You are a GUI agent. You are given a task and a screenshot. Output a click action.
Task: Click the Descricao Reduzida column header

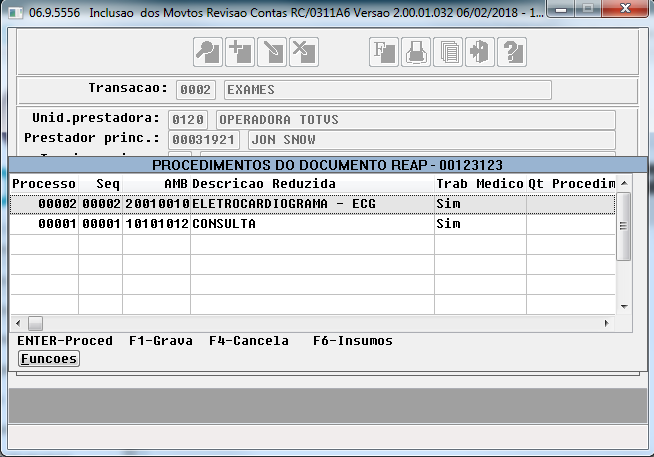click(312, 184)
